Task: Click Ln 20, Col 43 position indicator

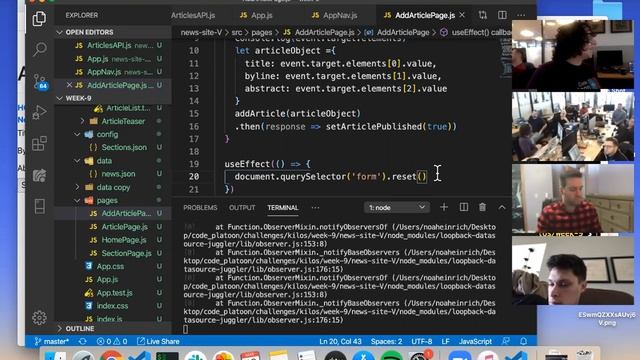Action: [340, 341]
